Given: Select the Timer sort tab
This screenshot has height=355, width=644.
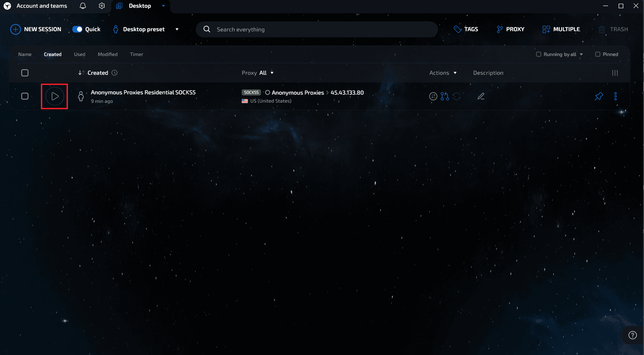Looking at the screenshot, I should pyautogui.click(x=136, y=54).
